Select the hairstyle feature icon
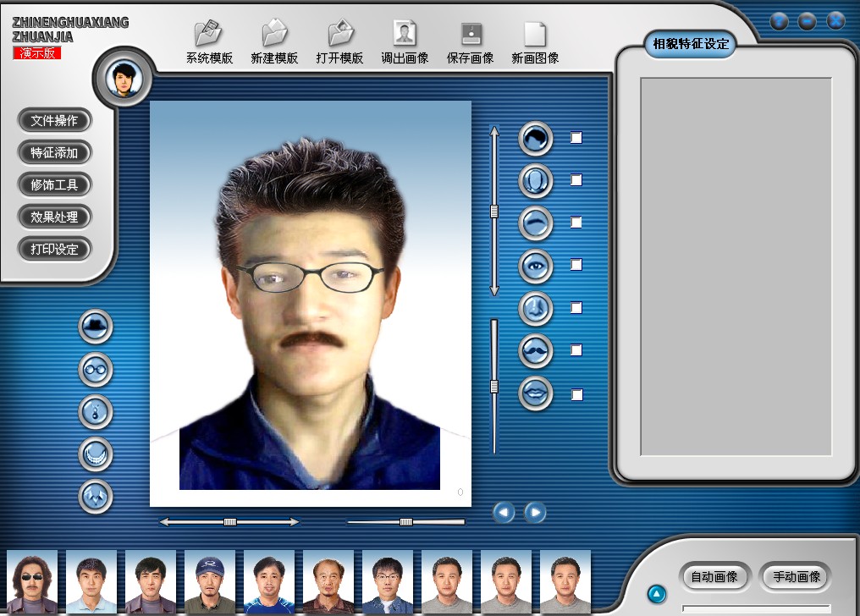The image size is (860, 616). 535,139
